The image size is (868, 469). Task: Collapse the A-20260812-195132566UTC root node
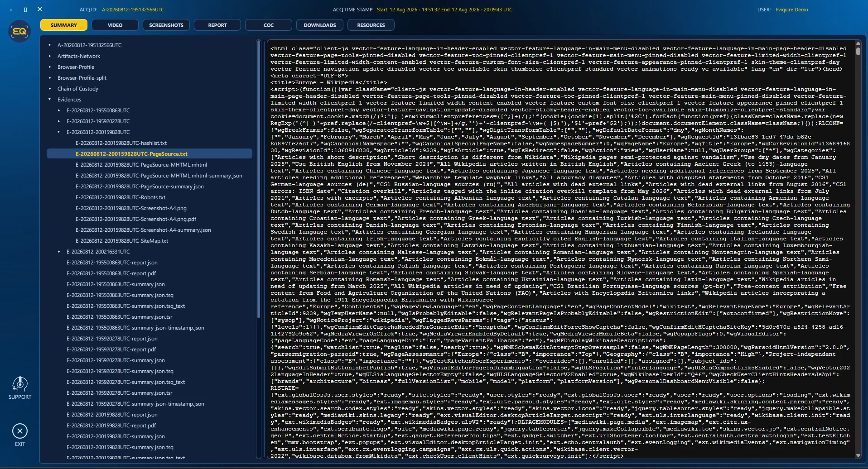(50, 45)
